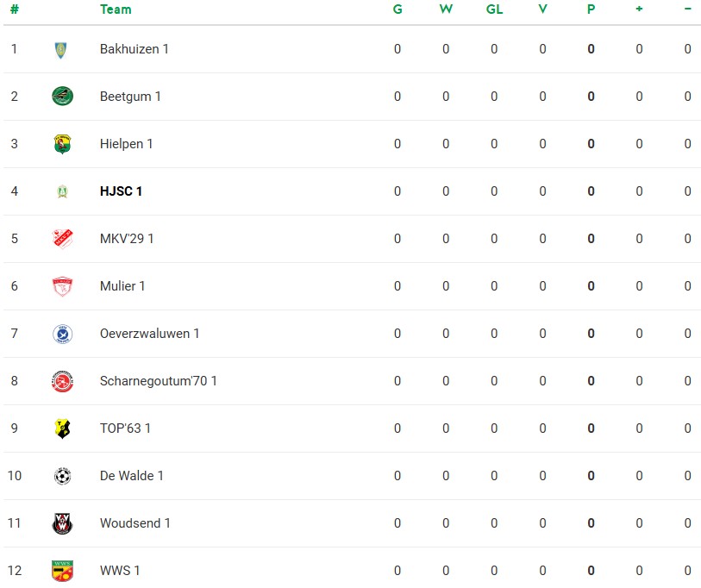Select the Oeverzwaluwen 1 team name
Viewport: 701px width, 588px height.
[150, 334]
